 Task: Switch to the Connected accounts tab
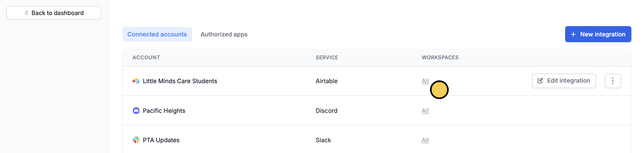(x=157, y=34)
